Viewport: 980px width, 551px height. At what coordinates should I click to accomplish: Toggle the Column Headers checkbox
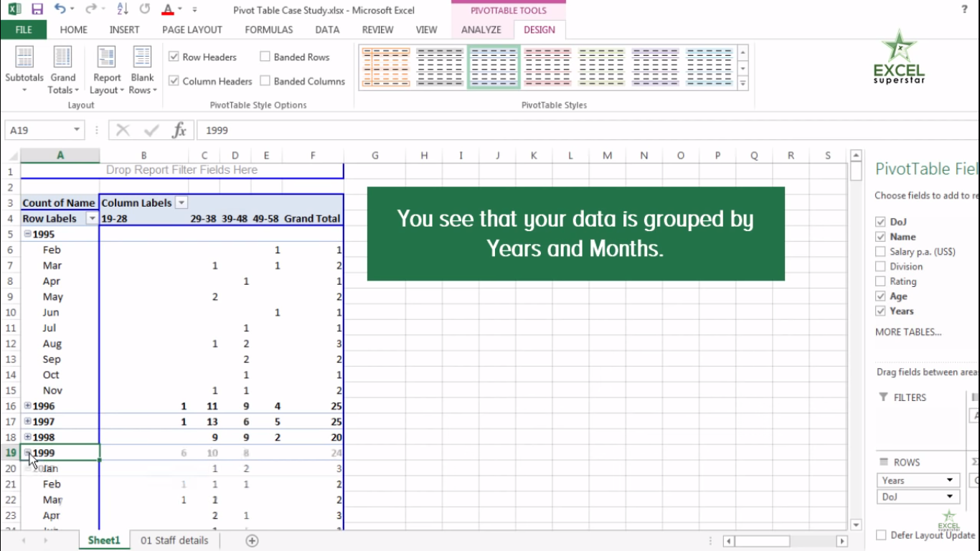coord(174,81)
